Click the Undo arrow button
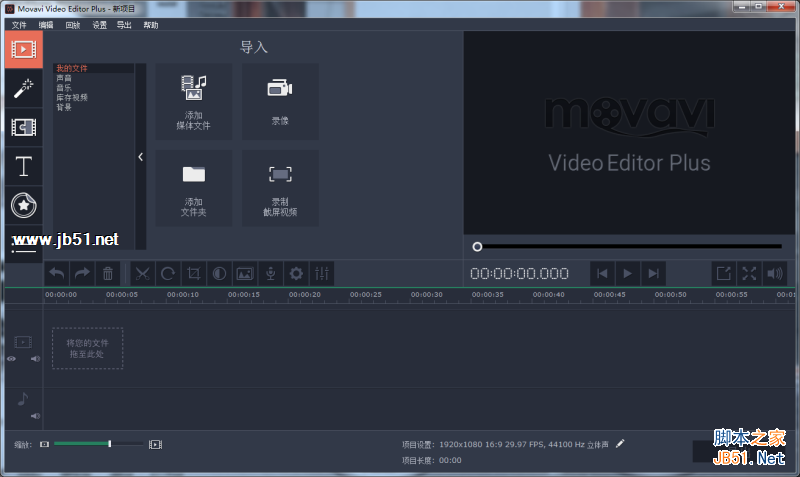This screenshot has height=477, width=800. tap(57, 273)
